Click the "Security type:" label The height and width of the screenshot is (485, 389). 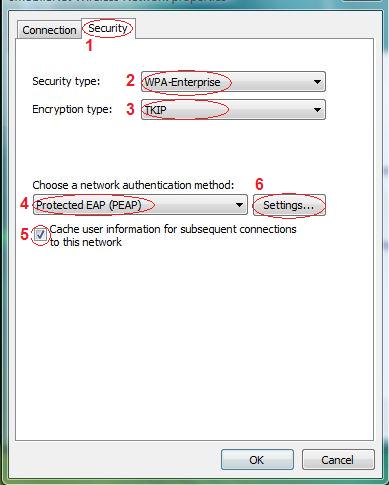tap(66, 81)
